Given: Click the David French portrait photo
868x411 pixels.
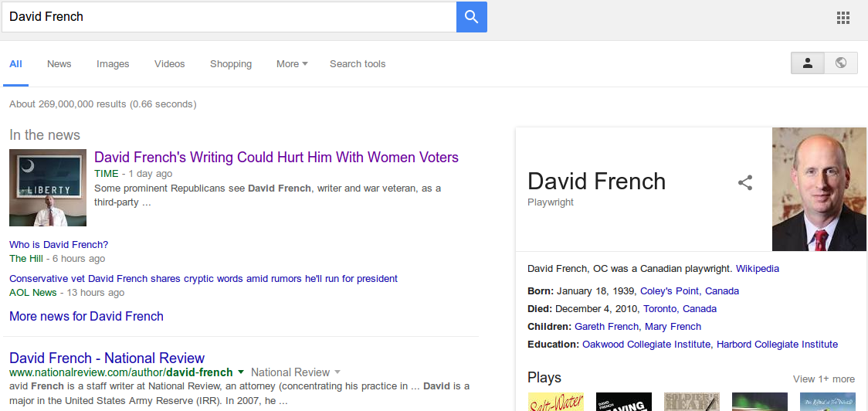Looking at the screenshot, I should (819, 189).
